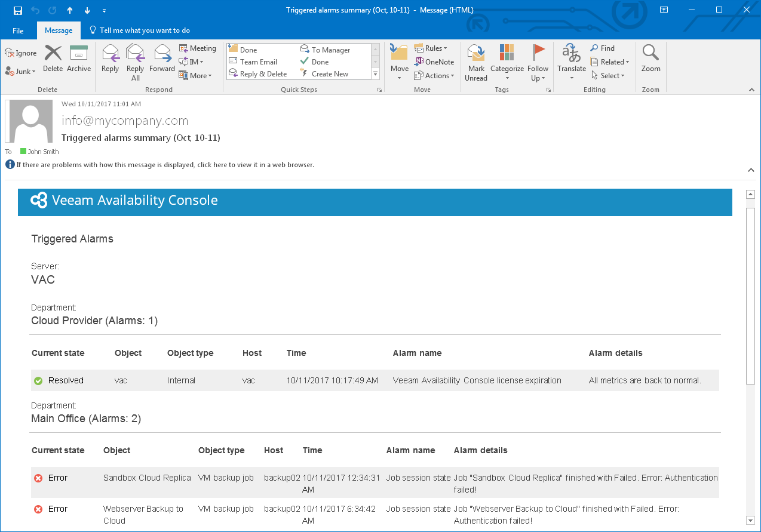Click the green Resolved status icon
This screenshot has height=532, width=761.
38,381
